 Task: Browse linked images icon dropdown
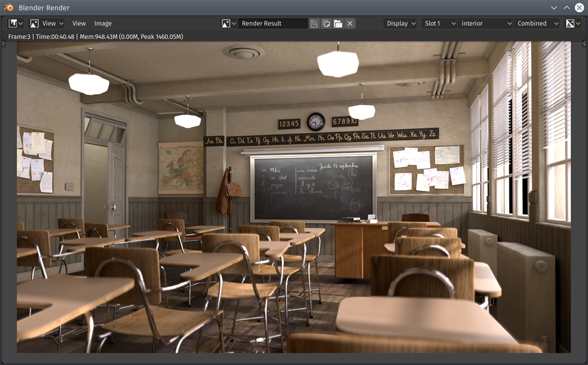pyautogui.click(x=229, y=23)
